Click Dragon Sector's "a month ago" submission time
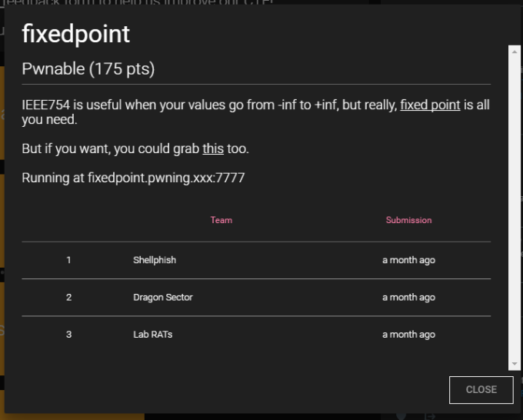This screenshot has height=420, width=523. 408,297
